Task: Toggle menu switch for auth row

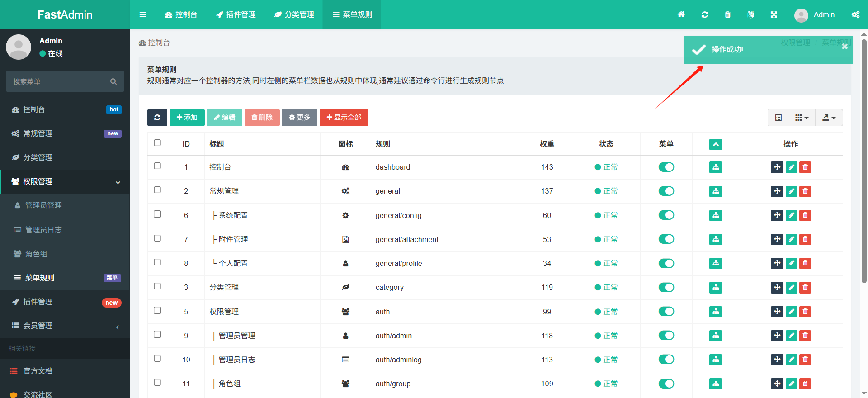Action: pos(666,312)
